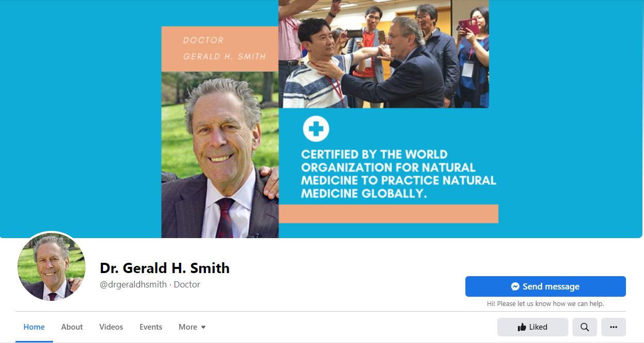Switch to the About tab
This screenshot has height=343, width=644.
[72, 327]
